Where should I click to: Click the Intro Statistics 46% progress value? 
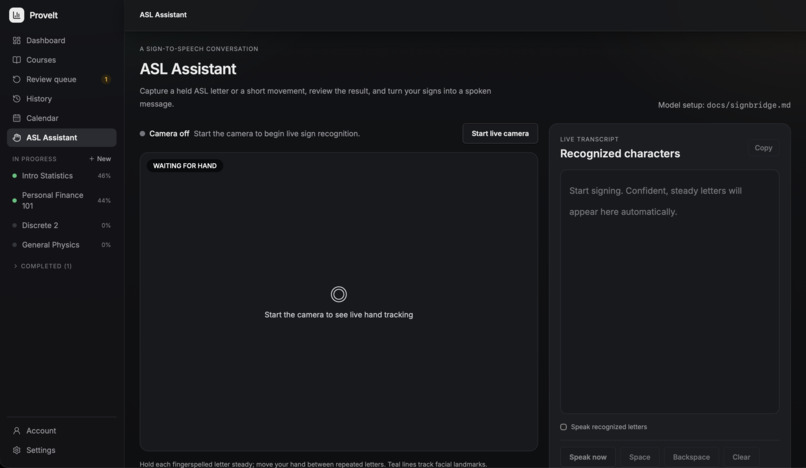pyautogui.click(x=104, y=175)
